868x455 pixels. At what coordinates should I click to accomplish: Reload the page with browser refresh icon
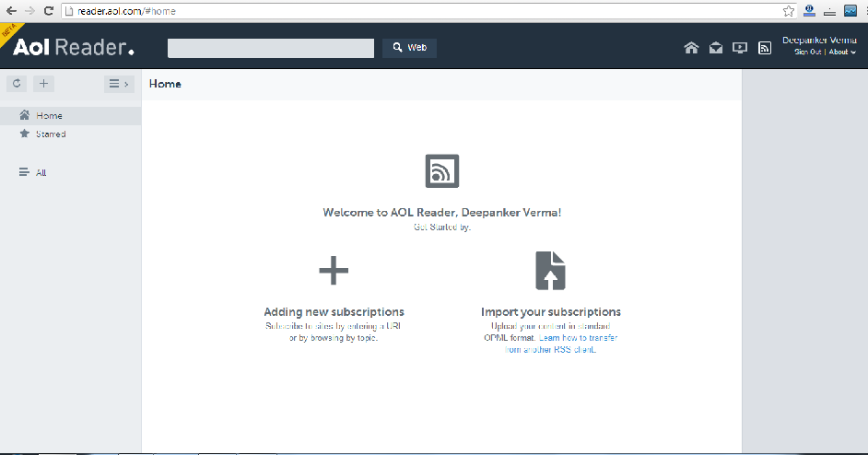[x=48, y=10]
